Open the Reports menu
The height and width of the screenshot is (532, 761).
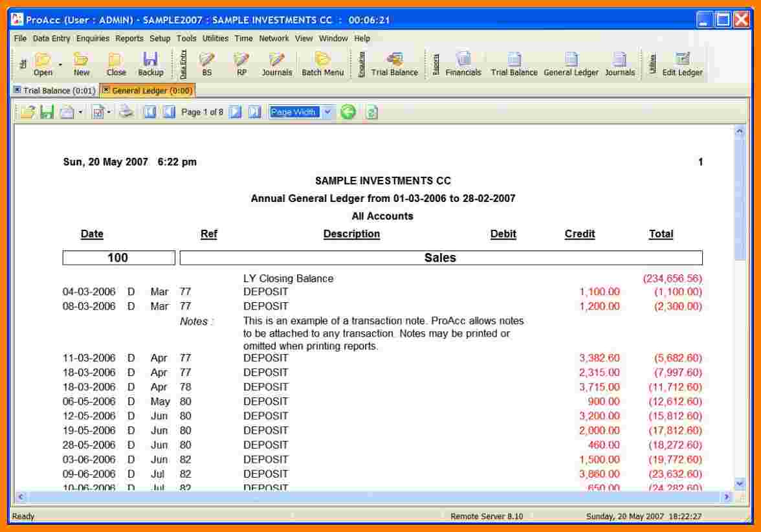tap(129, 38)
